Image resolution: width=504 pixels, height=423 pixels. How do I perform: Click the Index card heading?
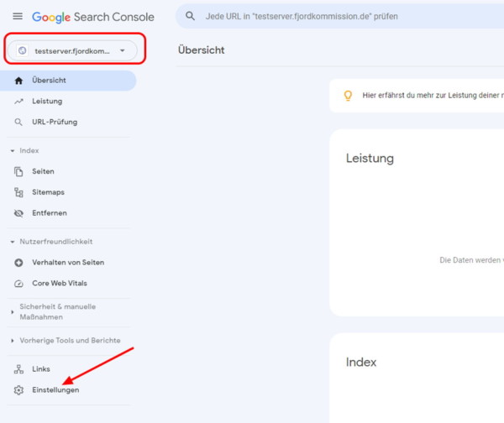[x=361, y=363]
